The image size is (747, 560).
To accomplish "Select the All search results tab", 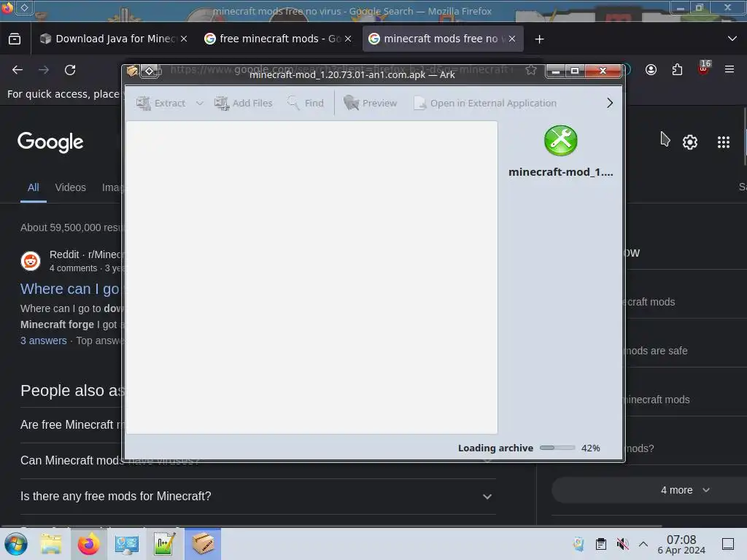I will tap(33, 187).
